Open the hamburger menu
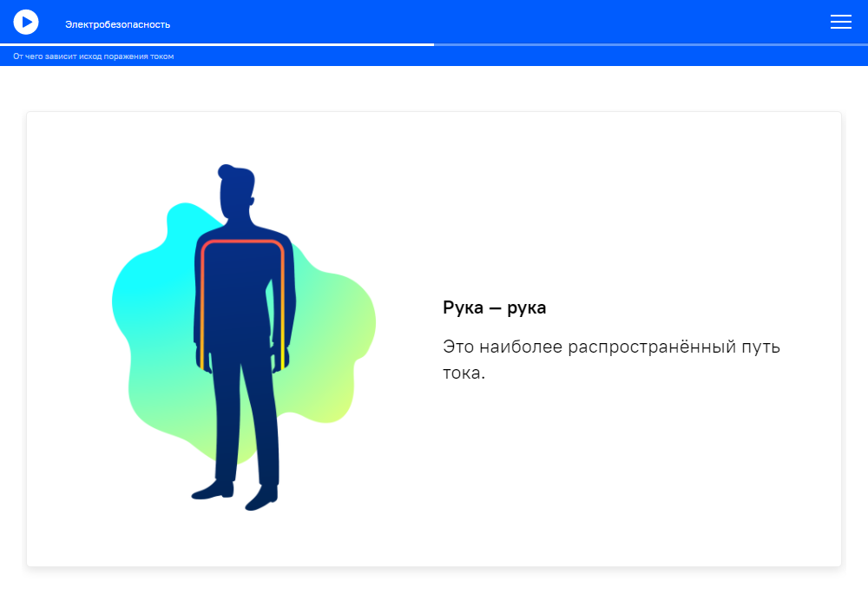The image size is (868, 608). click(x=840, y=23)
